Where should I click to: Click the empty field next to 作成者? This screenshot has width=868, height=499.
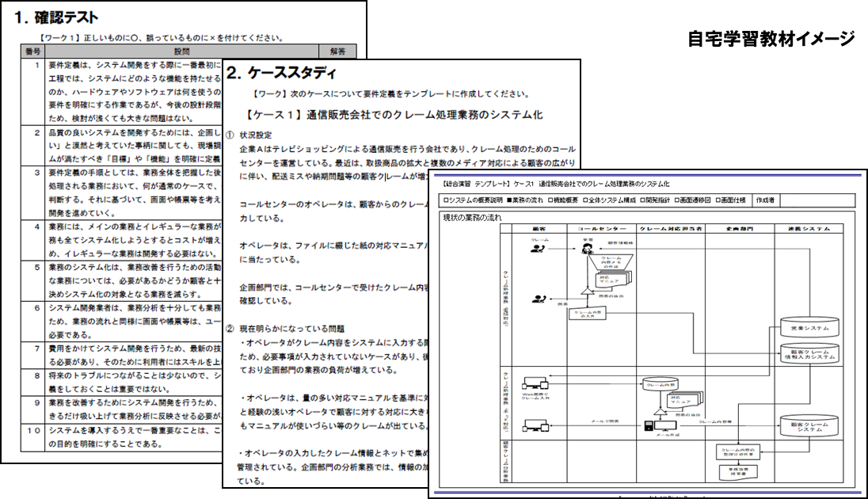tap(817, 200)
